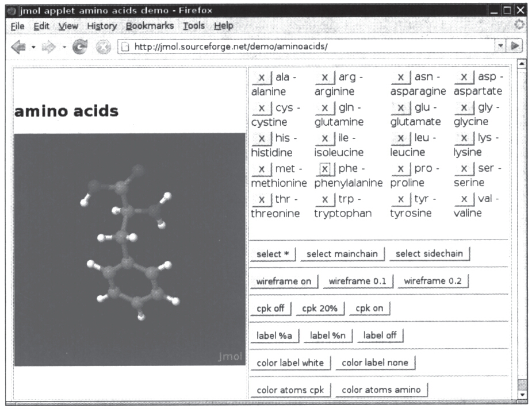The height and width of the screenshot is (409, 532).
Task: Click the 'amino acids' heading text
Action: pos(67,111)
